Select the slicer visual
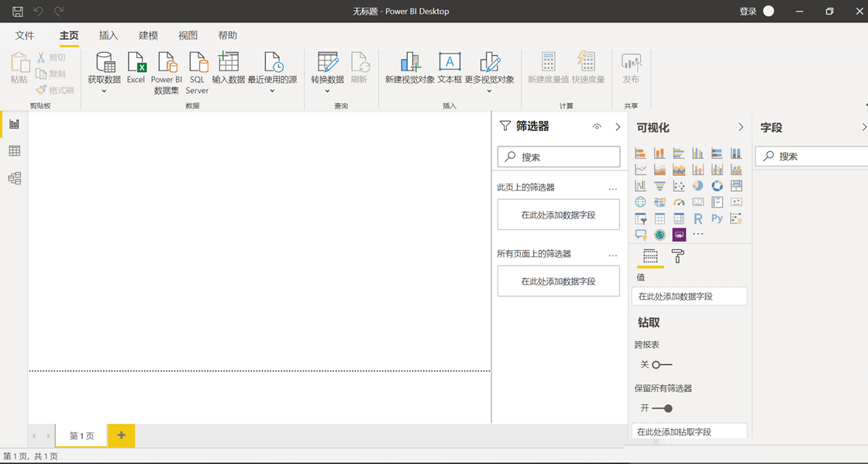 [640, 218]
